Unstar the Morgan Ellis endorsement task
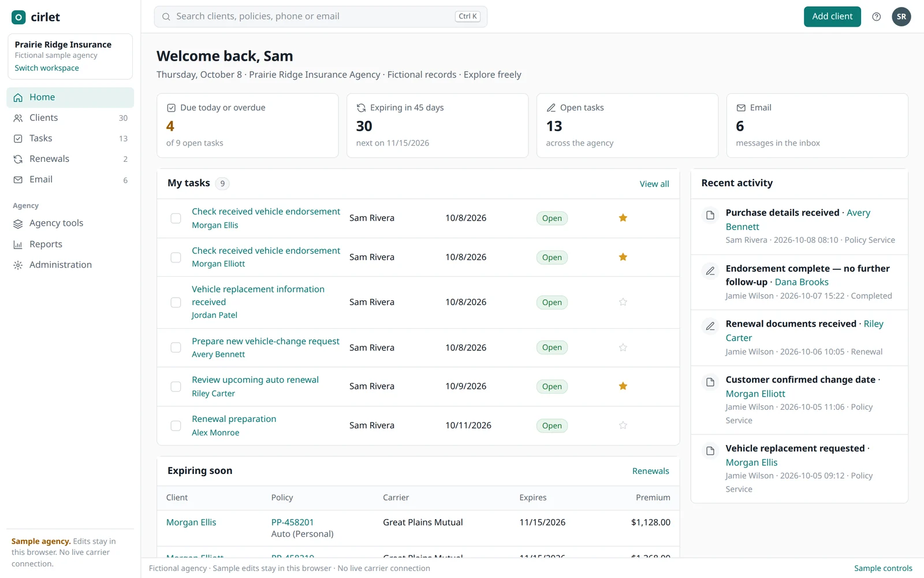 click(x=623, y=218)
